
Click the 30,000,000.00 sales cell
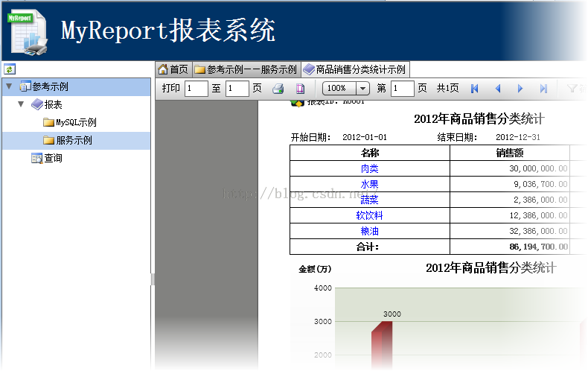[510, 168]
